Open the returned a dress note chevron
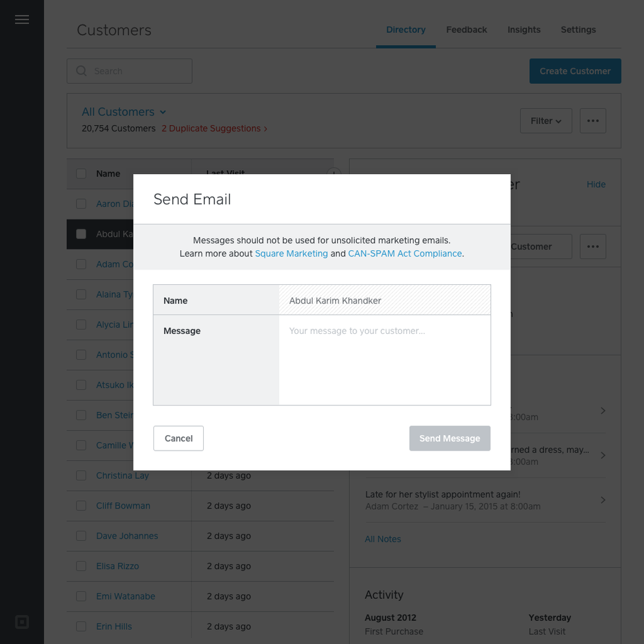Image resolution: width=644 pixels, height=644 pixels. tap(603, 455)
